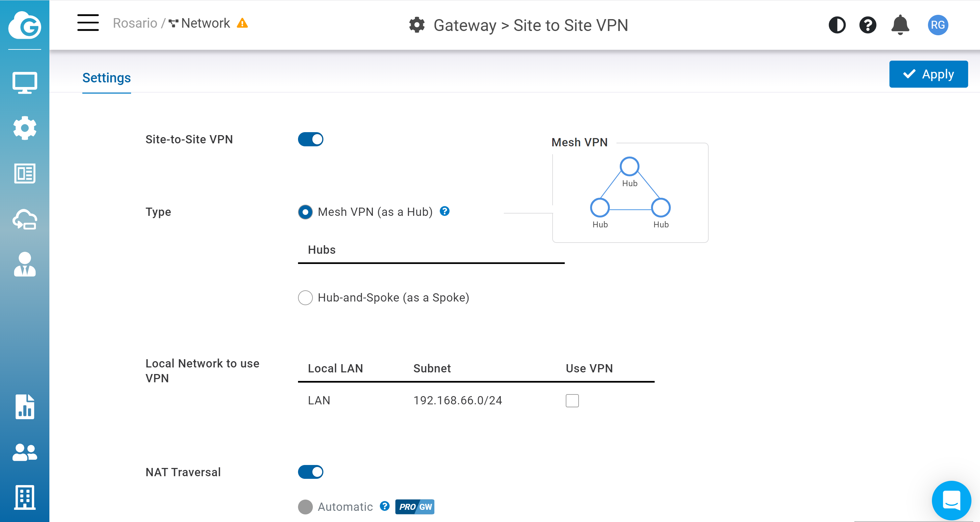980x522 pixels.
Task: Select Mesh VPN as a Hub type
Action: [x=305, y=212]
